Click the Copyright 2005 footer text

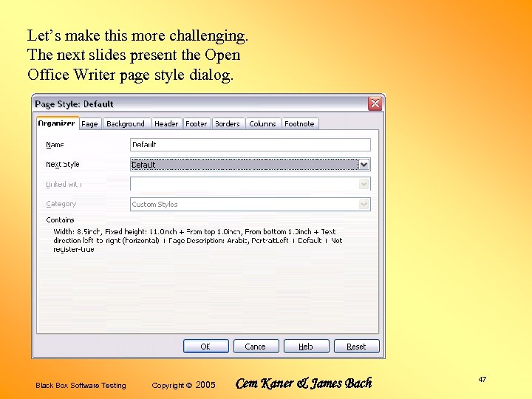click(183, 385)
